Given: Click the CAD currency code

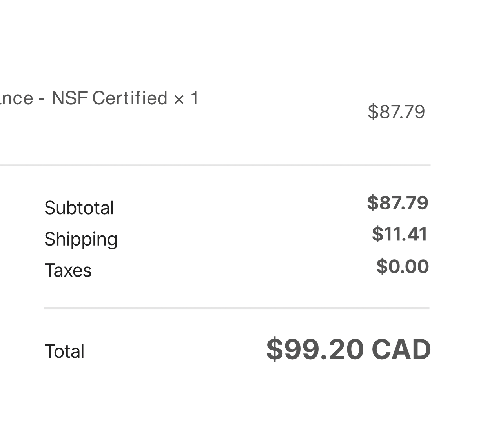Looking at the screenshot, I should [x=401, y=349].
